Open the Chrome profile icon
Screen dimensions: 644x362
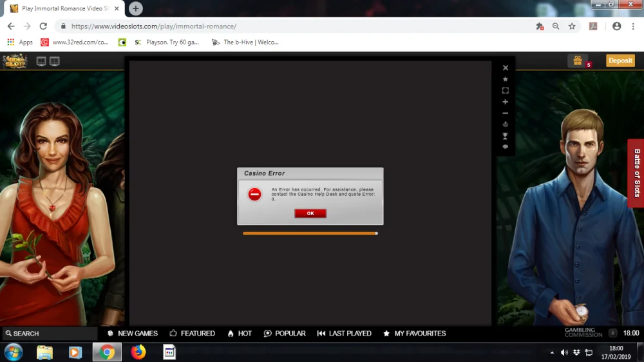[x=616, y=26]
